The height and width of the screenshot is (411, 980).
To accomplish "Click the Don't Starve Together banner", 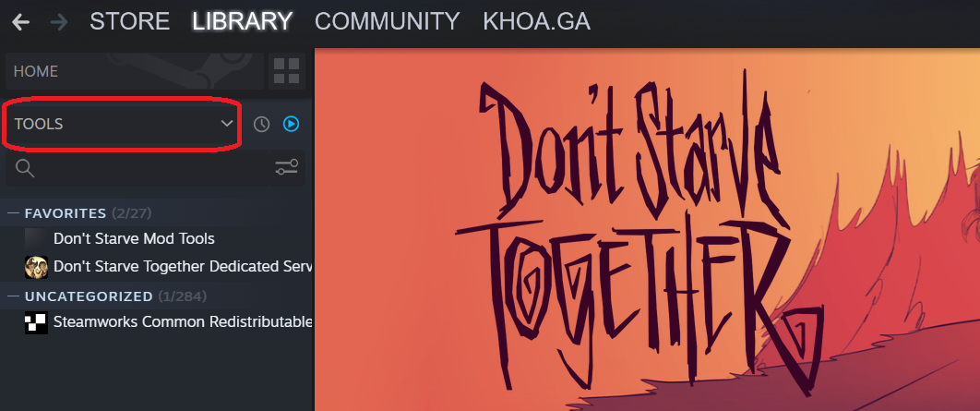I will [x=647, y=230].
